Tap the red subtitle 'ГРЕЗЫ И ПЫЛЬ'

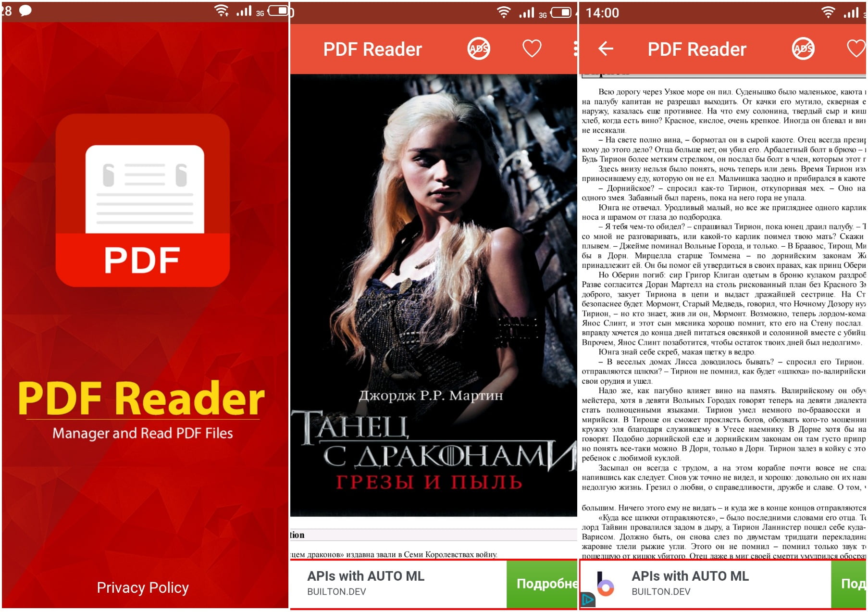[x=429, y=482]
